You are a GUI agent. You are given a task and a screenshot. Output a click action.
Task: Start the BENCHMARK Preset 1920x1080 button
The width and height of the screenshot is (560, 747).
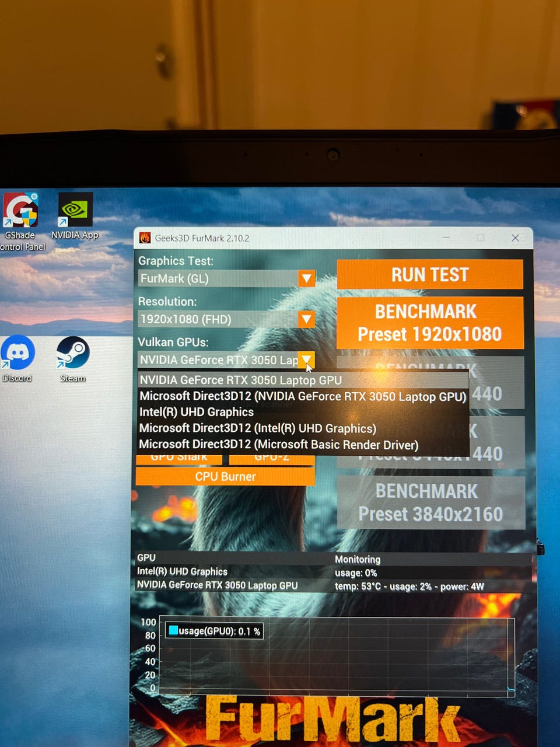coord(430,323)
